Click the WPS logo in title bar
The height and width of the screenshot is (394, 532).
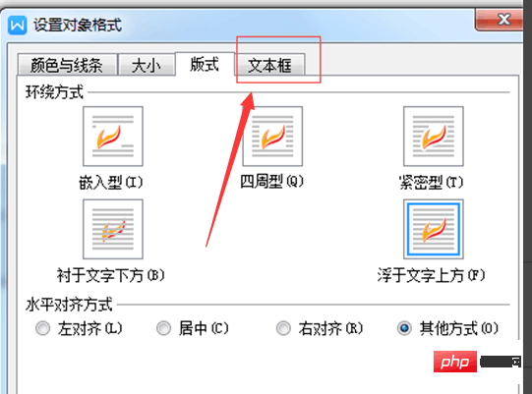click(18, 26)
